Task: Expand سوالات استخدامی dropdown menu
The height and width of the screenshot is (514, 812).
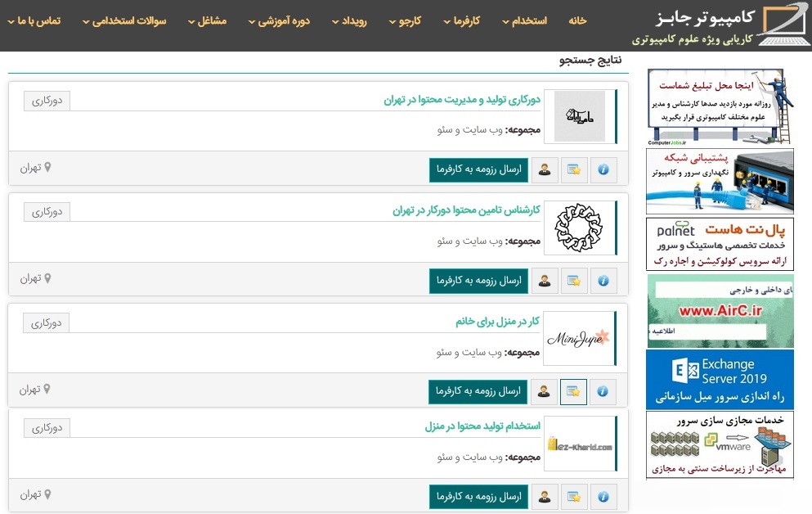Action: point(124,20)
